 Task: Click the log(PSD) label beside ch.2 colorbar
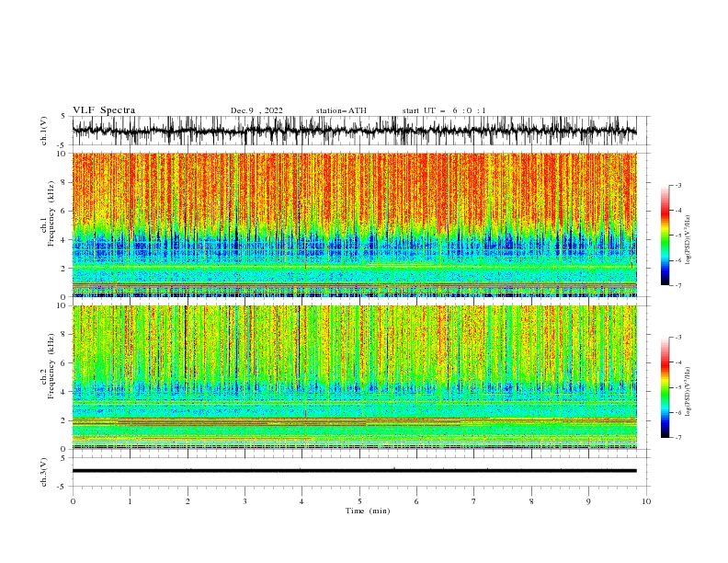(688, 392)
